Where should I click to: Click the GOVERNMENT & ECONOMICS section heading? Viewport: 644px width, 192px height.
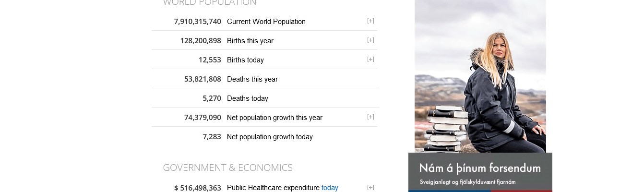[x=227, y=168]
